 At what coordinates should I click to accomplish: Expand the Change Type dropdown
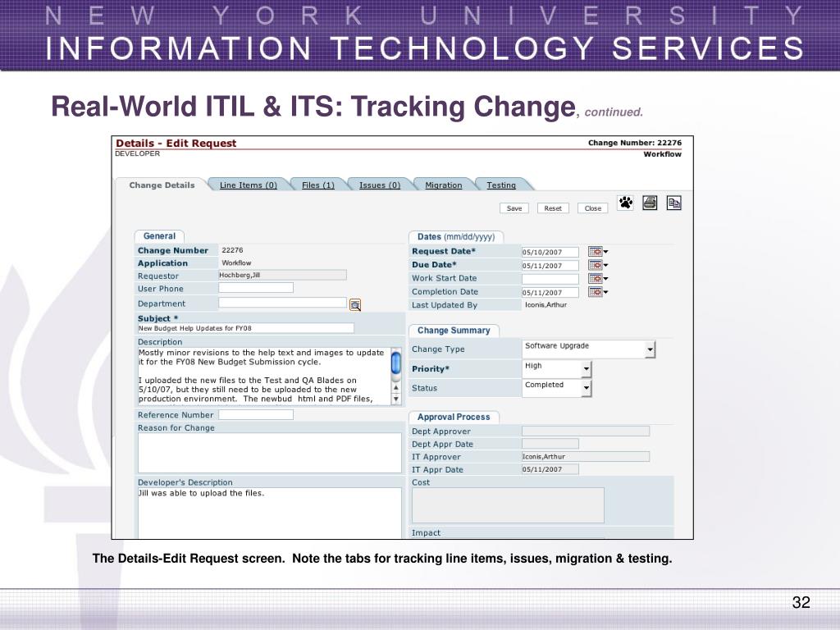point(650,349)
